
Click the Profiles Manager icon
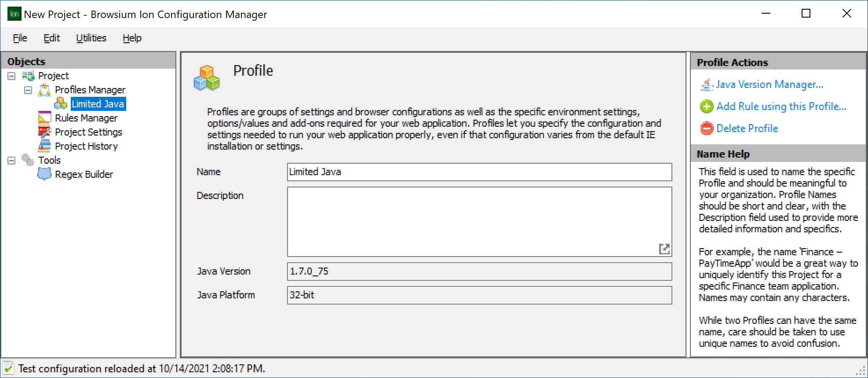pos(44,90)
